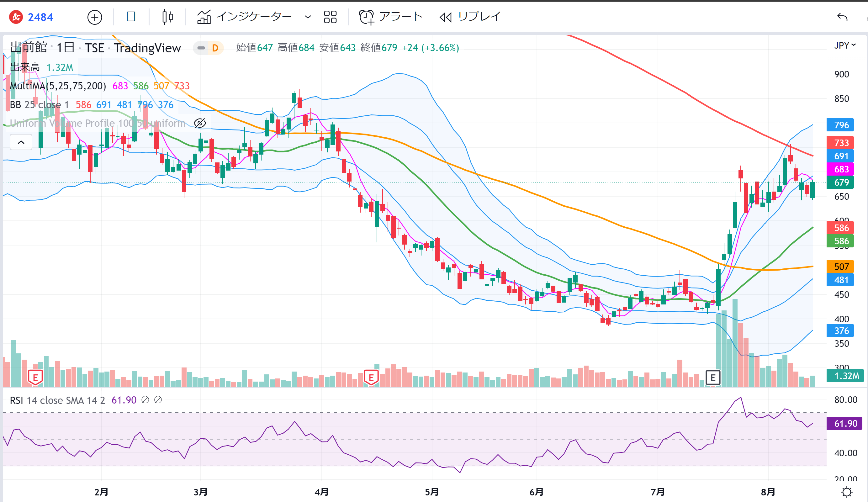
Task: Click the D delayed-data badge
Action: [215, 48]
